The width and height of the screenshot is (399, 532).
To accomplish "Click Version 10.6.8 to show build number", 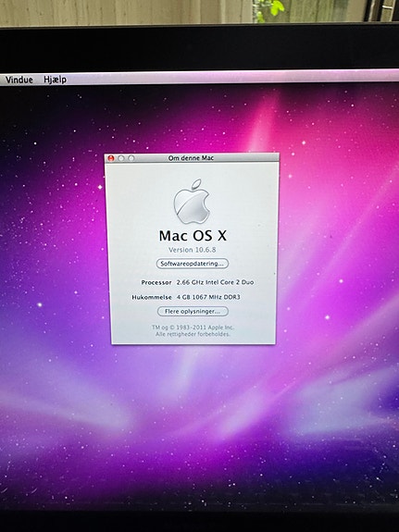I will 193,250.
